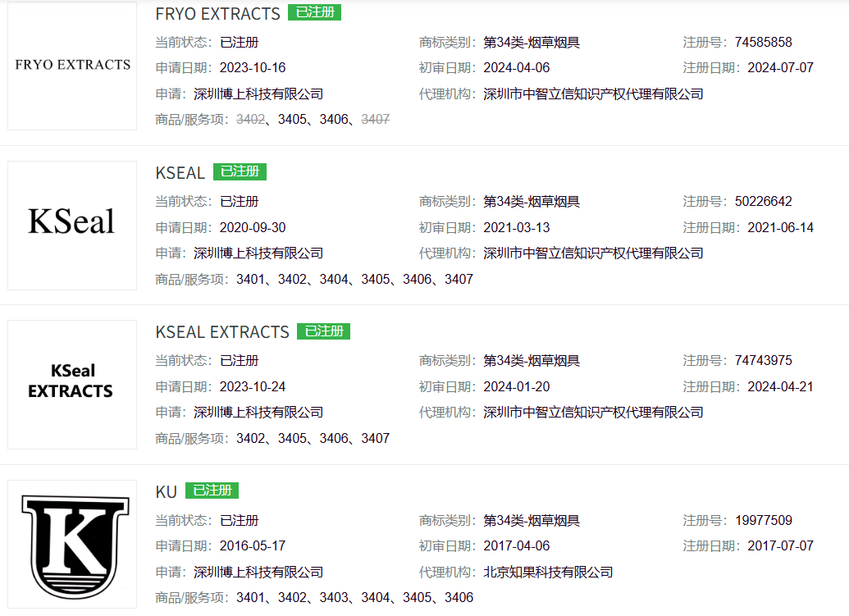Click the 已注册 badge beside KSEAL EXTRACTS
The width and height of the screenshot is (849, 616).
tap(324, 331)
